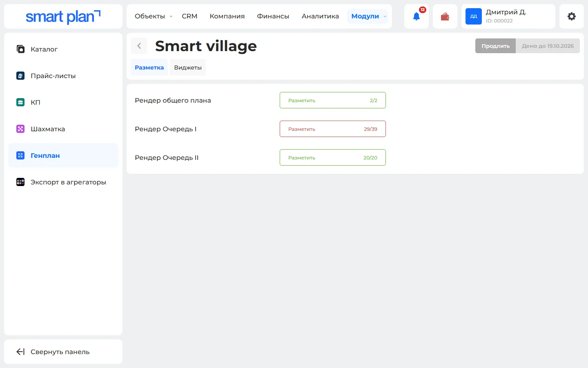
Task: Go back with the left chevron button
Action: point(139,46)
